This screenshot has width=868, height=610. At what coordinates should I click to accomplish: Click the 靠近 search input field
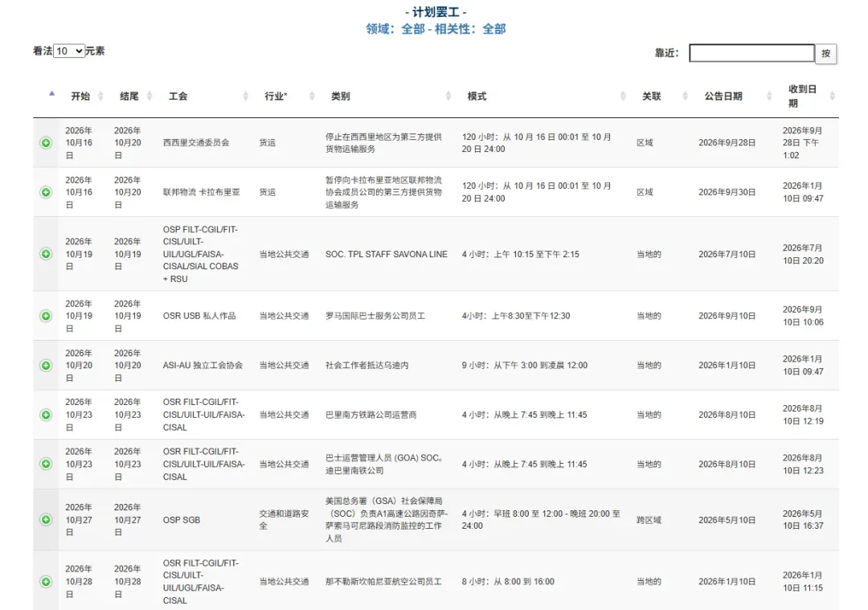point(751,53)
